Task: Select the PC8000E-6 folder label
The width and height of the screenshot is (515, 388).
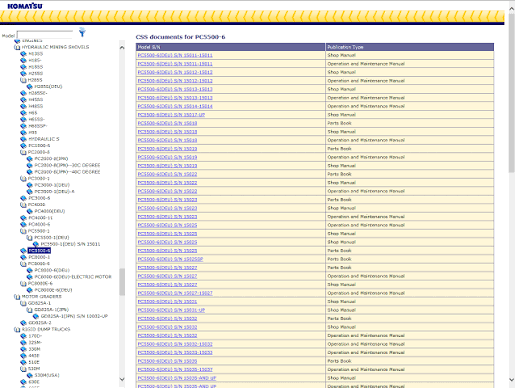Action: 40,283
